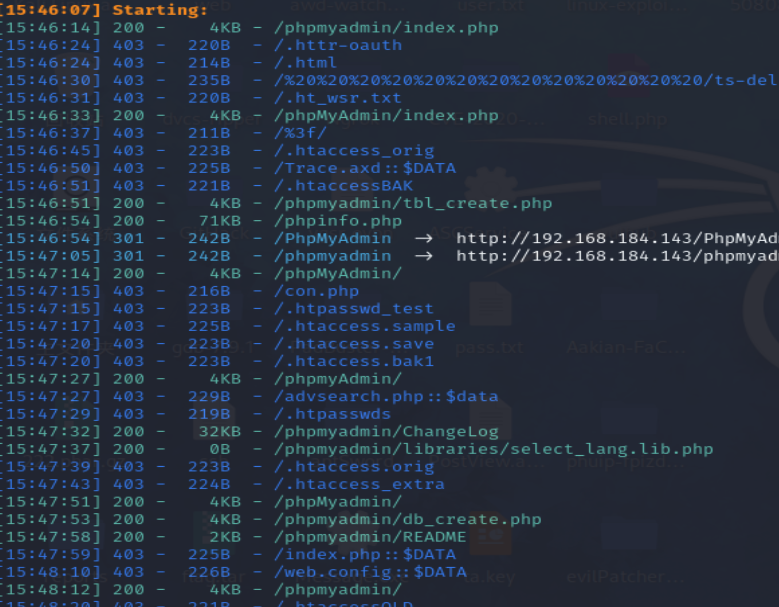Click the /index.php::$DATA path
The image size is (779, 607).
click(x=365, y=554)
